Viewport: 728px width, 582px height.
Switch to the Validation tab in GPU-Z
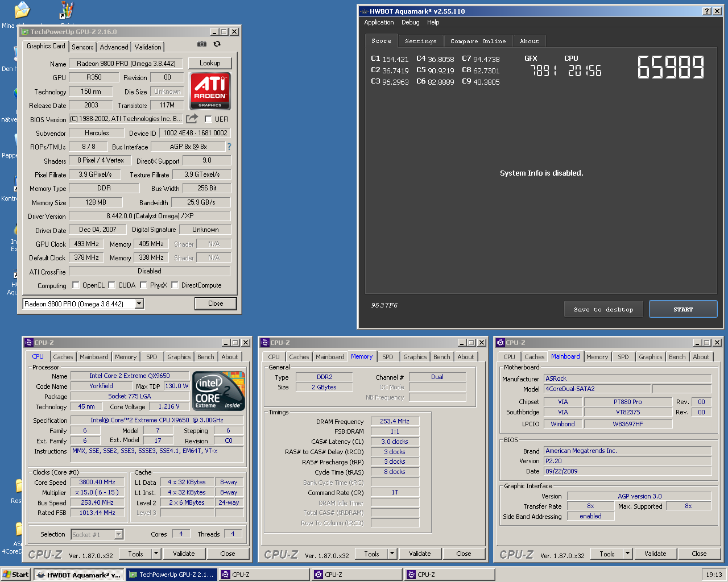tap(148, 47)
